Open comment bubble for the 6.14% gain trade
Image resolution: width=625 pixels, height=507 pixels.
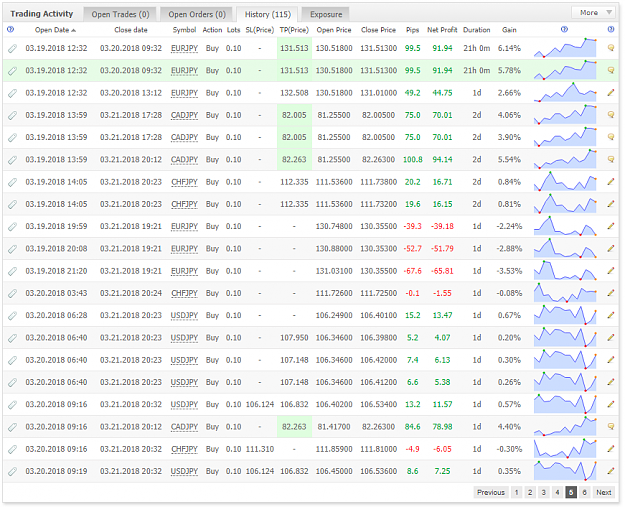[x=611, y=48]
